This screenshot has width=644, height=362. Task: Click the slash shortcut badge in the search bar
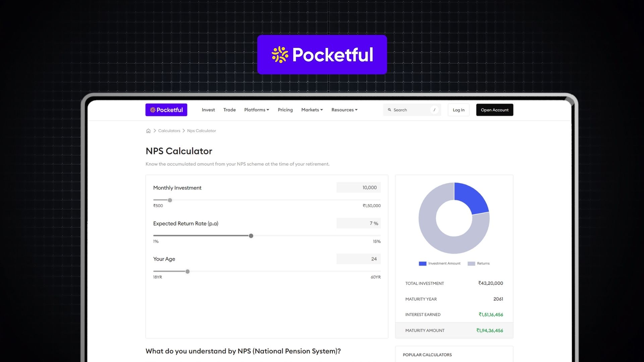click(x=434, y=110)
